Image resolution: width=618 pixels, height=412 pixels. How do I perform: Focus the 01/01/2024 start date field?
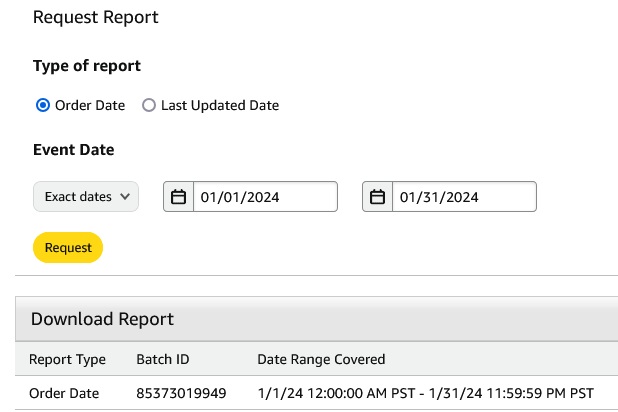pyautogui.click(x=265, y=197)
